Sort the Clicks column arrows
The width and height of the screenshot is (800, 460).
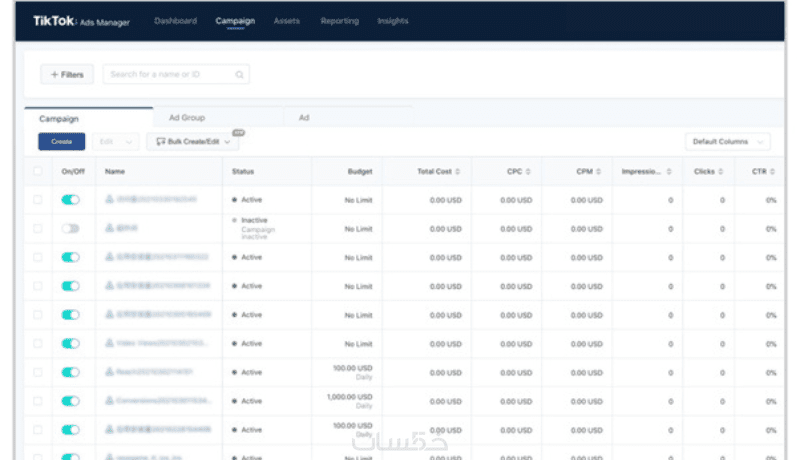721,171
